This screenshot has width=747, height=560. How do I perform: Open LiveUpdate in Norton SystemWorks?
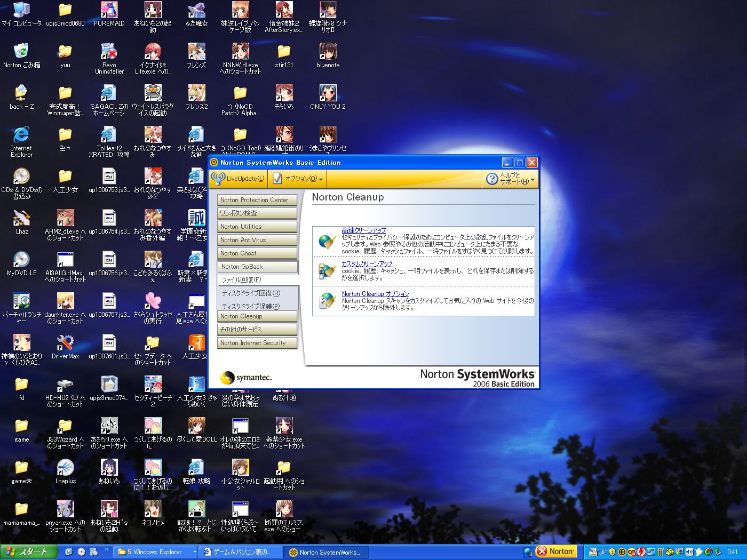pos(238,179)
